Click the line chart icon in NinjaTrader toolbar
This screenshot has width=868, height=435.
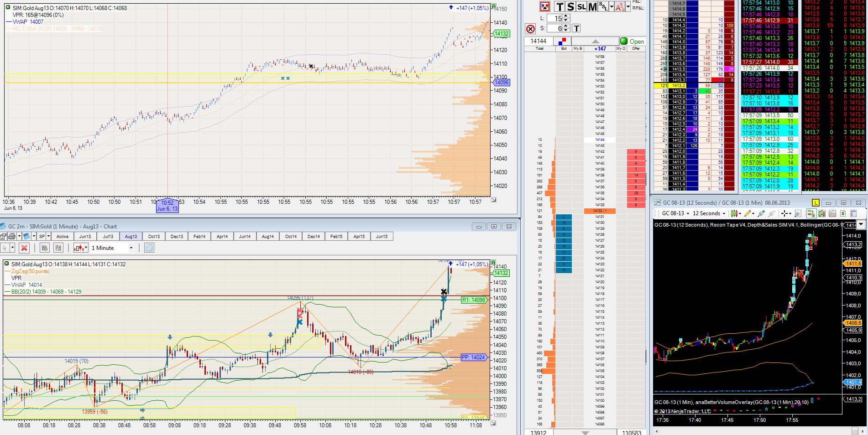pos(832,213)
